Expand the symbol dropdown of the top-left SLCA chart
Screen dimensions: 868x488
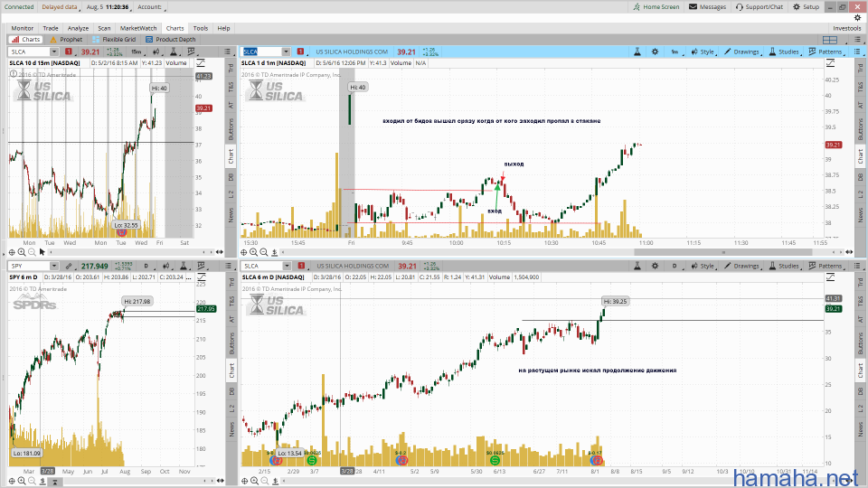[53, 52]
